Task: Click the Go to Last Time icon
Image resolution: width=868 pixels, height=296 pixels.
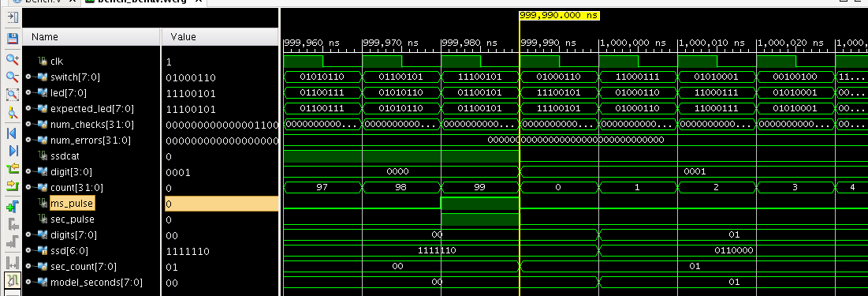Action: coord(12,150)
